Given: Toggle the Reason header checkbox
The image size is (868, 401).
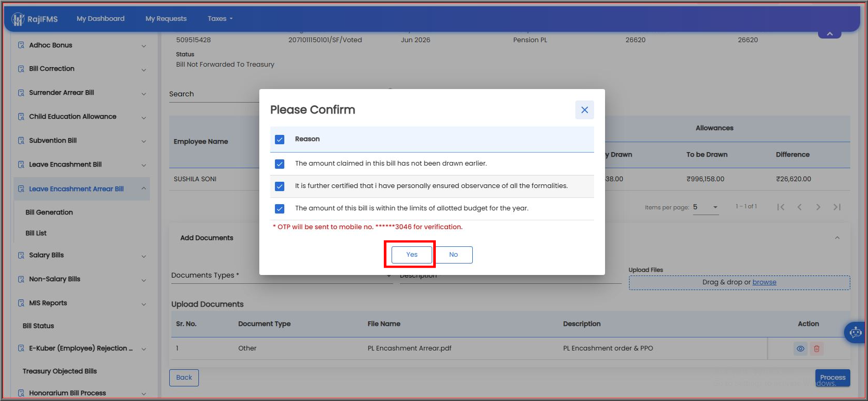Looking at the screenshot, I should point(280,140).
